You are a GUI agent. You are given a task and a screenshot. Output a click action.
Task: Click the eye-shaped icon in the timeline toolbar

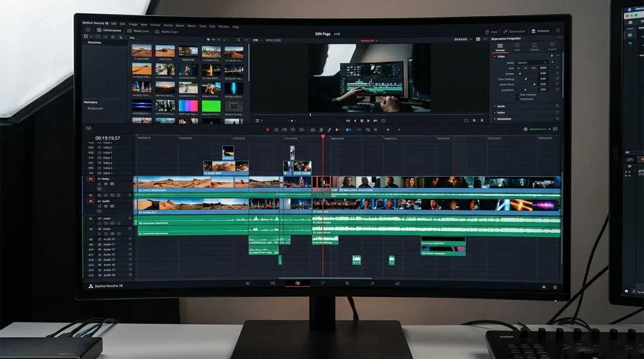pyautogui.click(x=313, y=129)
